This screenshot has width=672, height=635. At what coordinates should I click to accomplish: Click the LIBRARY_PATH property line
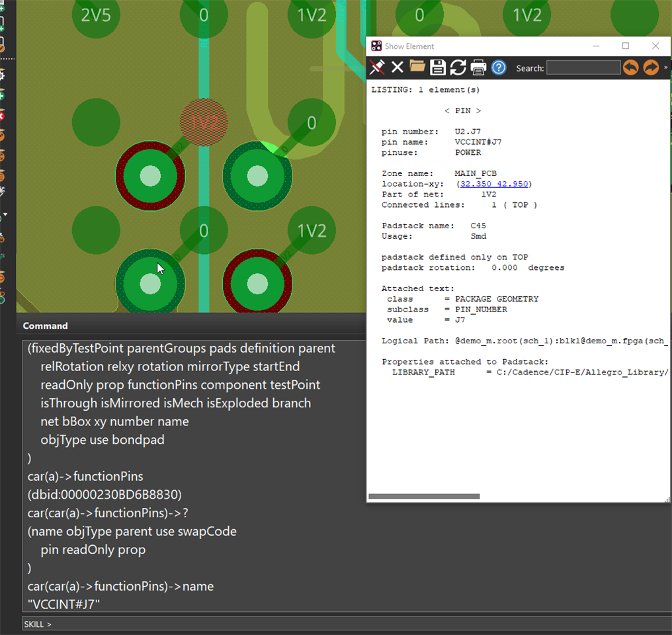(x=530, y=372)
